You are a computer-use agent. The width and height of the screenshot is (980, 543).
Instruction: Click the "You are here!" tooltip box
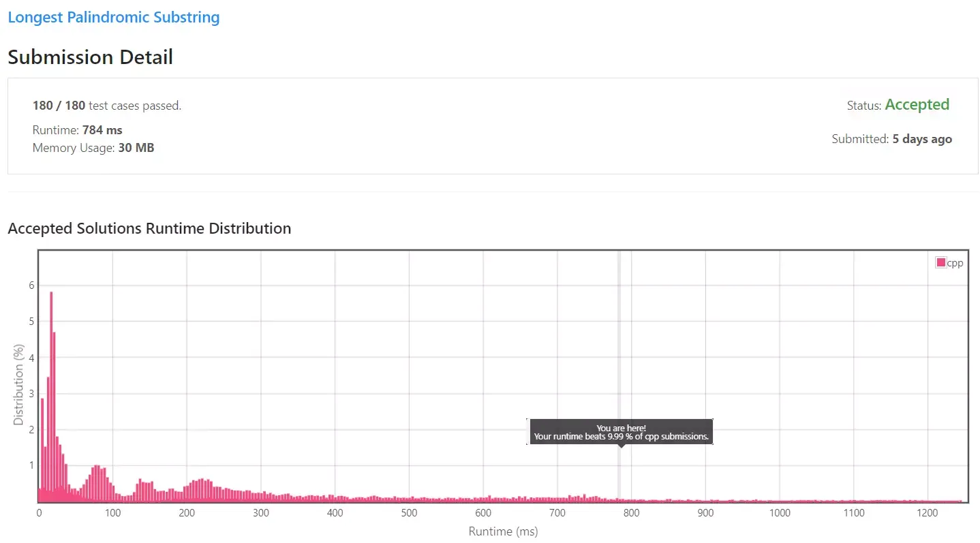pyautogui.click(x=621, y=432)
